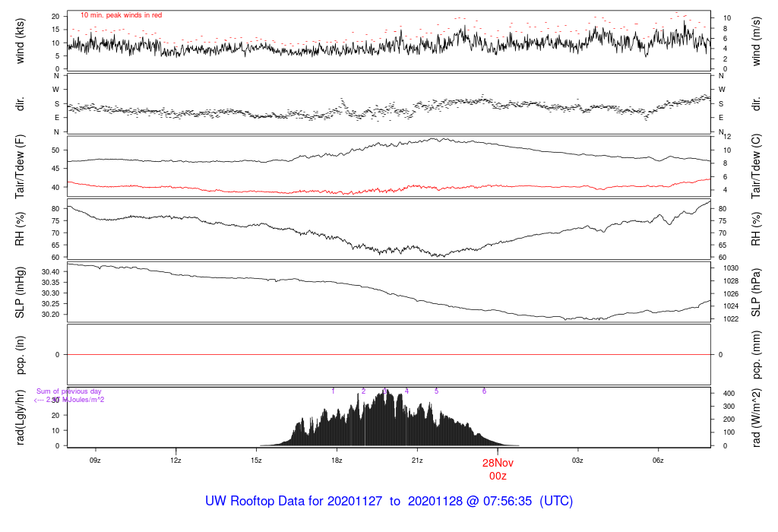The image size is (778, 532).
Task: Click the red "28Nov" date label
Action: click(x=498, y=463)
